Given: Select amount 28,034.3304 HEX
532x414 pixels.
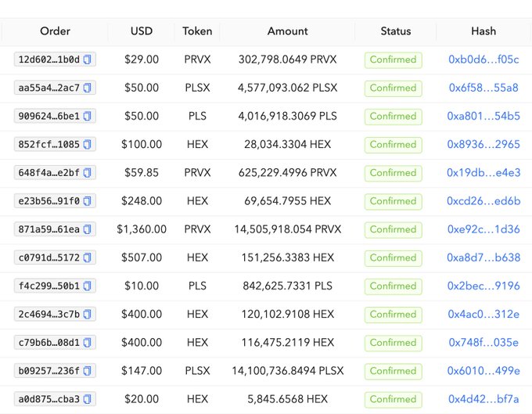Looking at the screenshot, I should (287, 144).
